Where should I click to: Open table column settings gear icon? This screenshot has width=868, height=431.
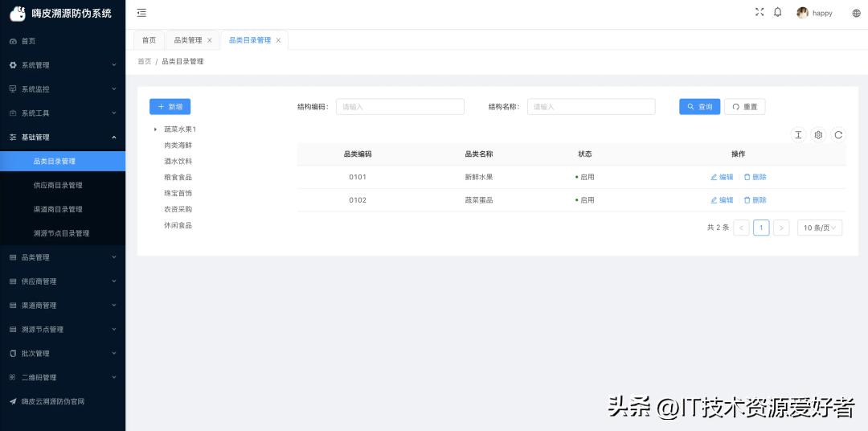(818, 134)
